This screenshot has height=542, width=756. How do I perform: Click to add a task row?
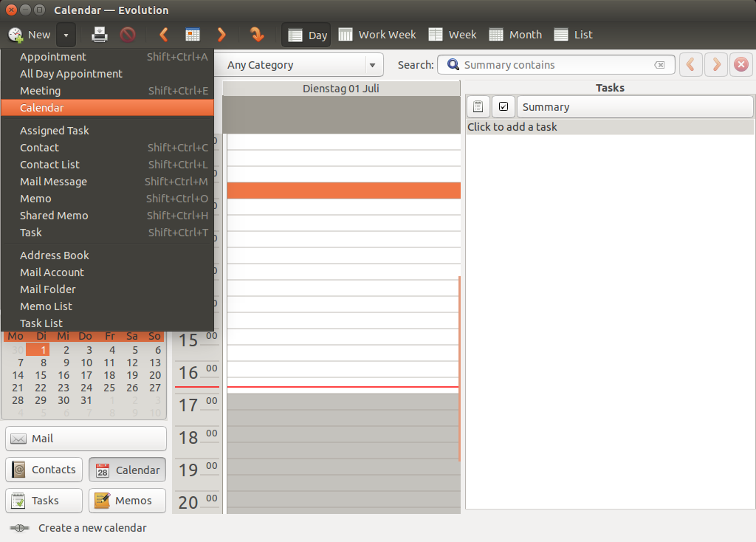point(610,127)
